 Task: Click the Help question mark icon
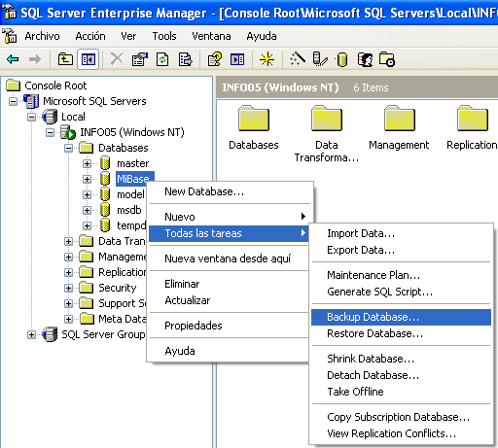pos(214,59)
